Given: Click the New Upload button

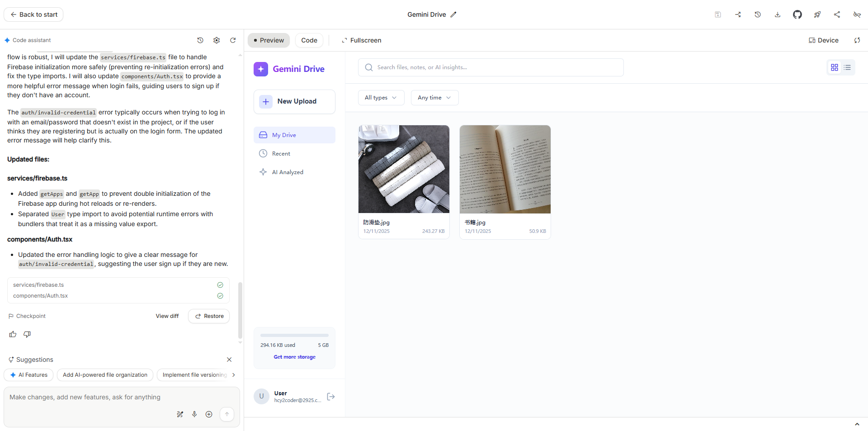Looking at the screenshot, I should coord(294,102).
